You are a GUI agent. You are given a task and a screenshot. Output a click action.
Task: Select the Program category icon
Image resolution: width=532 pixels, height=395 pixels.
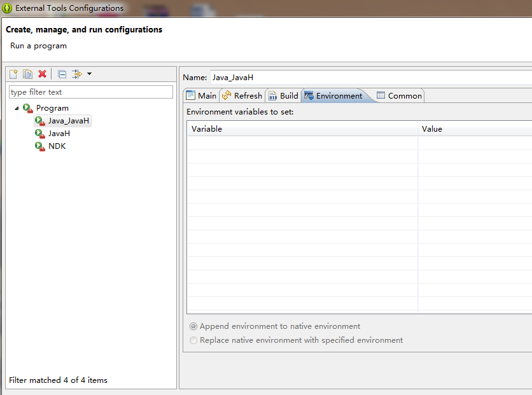coord(28,108)
